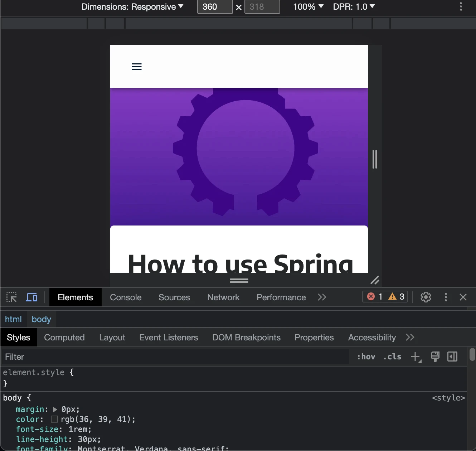Image resolution: width=476 pixels, height=451 pixels.
Task: Expand the margin shorthand triangle
Action: [55, 409]
